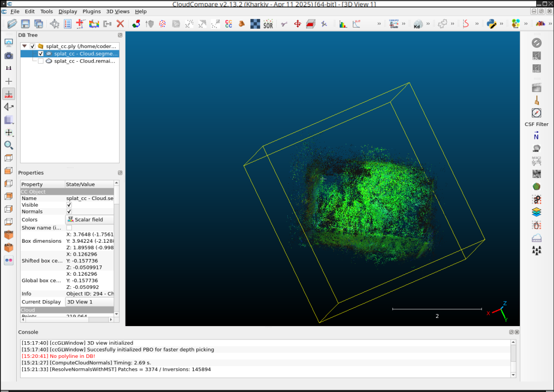Open the 3D Views menu
The width and height of the screenshot is (554, 392).
click(x=117, y=11)
